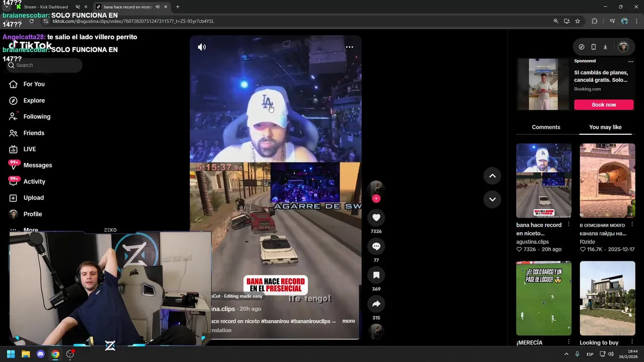Open the 'Looking to buy' house video thumbnail
The image size is (644, 362).
click(607, 298)
